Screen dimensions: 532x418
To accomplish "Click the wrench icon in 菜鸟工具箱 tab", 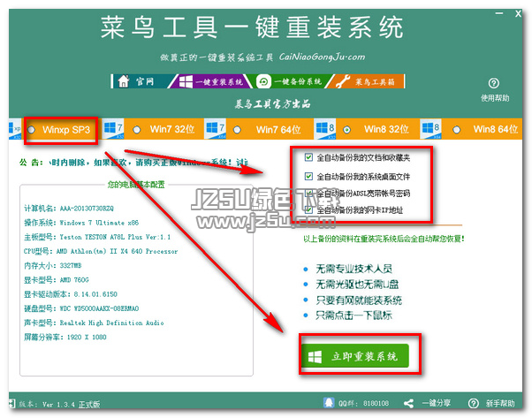I will [343, 82].
